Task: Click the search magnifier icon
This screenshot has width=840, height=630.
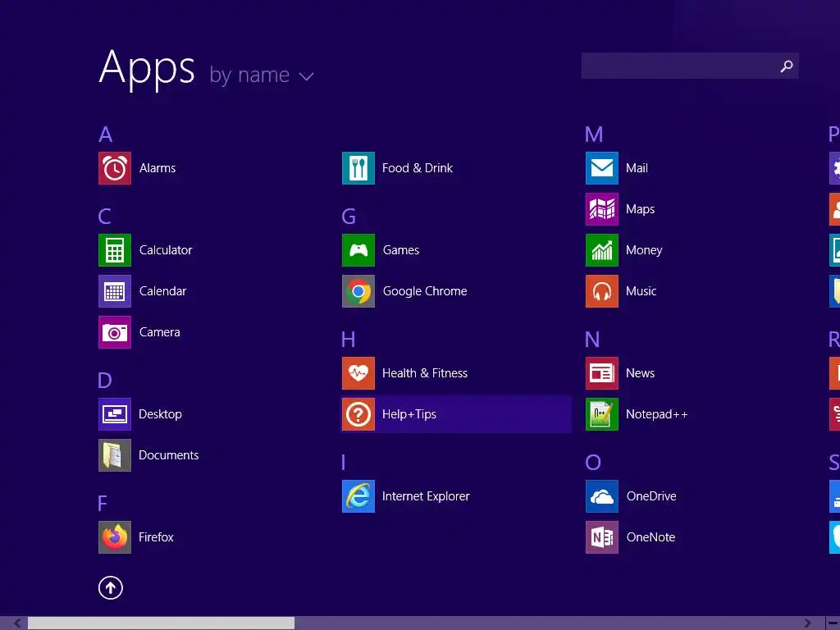Action: click(787, 66)
